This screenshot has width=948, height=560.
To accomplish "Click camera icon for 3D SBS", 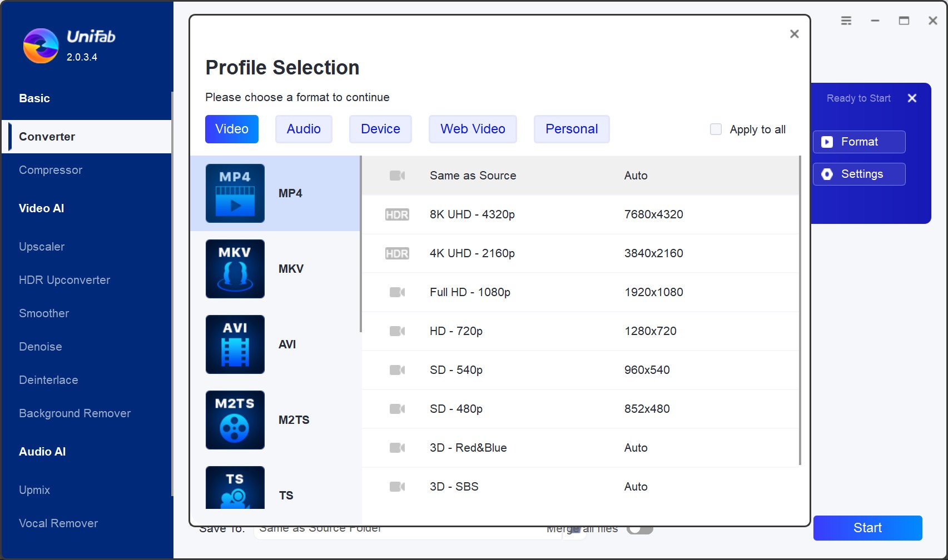I will coord(397,487).
